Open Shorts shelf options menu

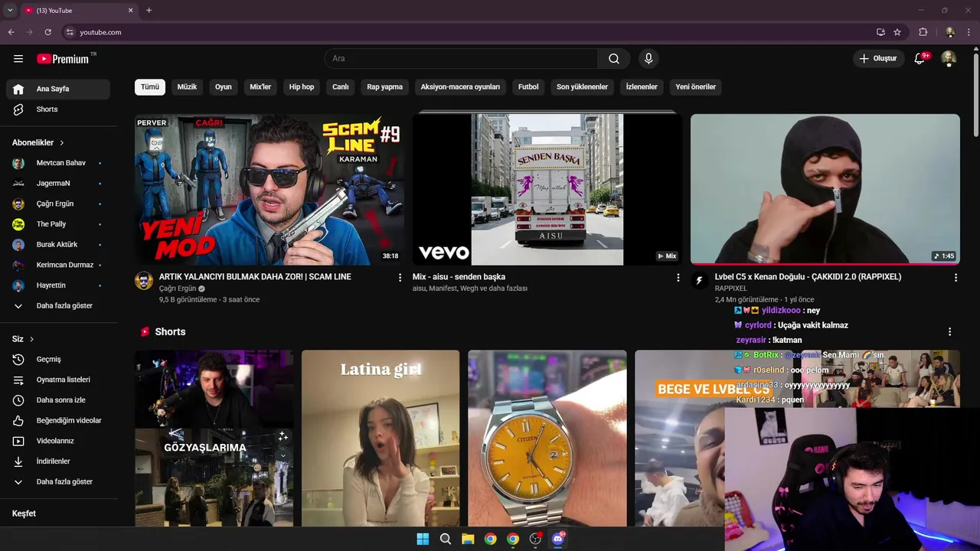949,332
